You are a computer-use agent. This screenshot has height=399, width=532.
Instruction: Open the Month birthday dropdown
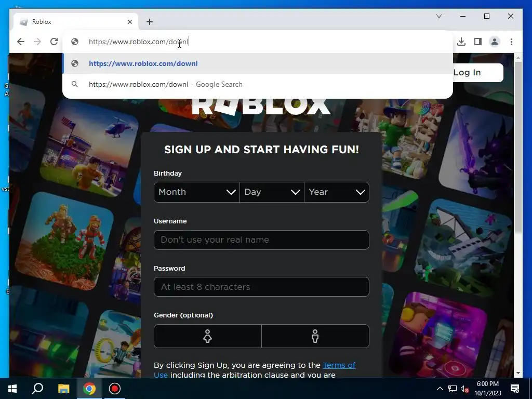197,192
